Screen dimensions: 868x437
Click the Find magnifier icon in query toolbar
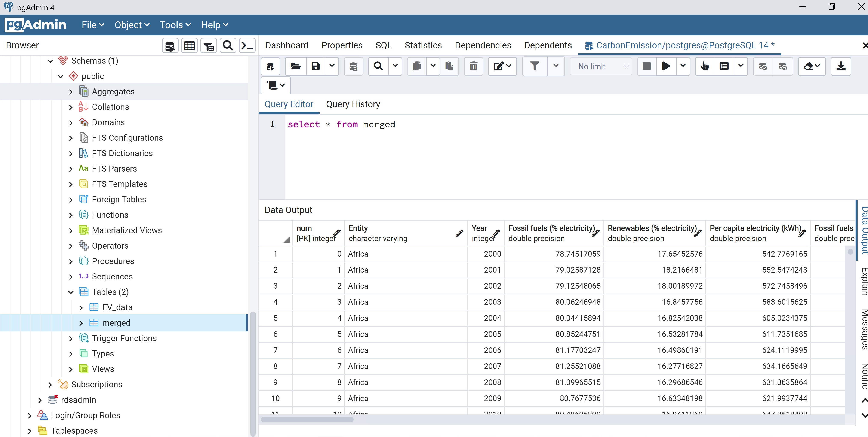click(x=378, y=66)
